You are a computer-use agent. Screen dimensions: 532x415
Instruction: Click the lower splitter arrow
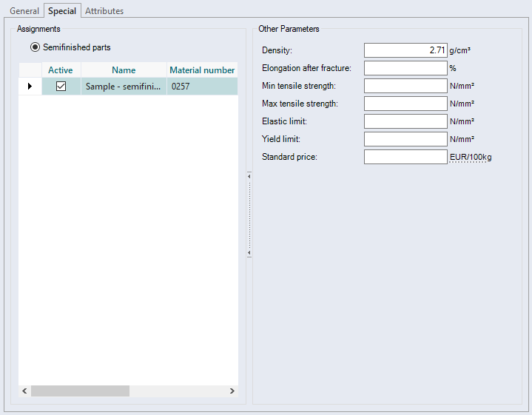[x=249, y=253]
